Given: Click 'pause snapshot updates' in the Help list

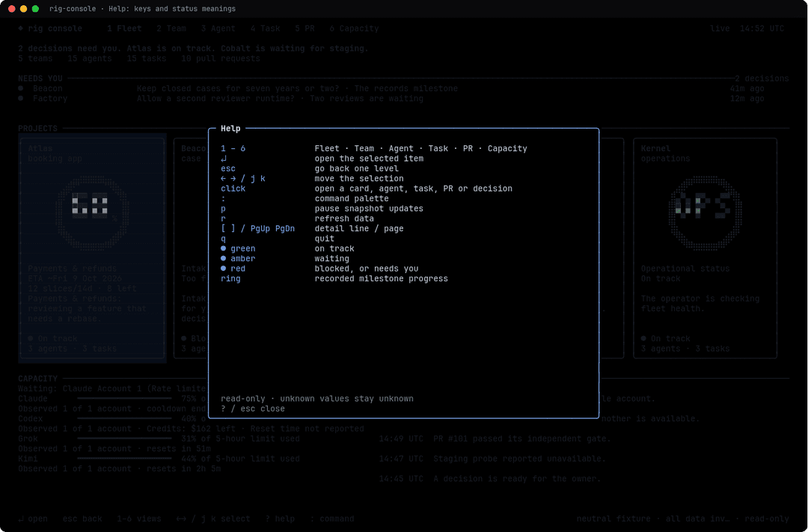Looking at the screenshot, I should point(369,209).
